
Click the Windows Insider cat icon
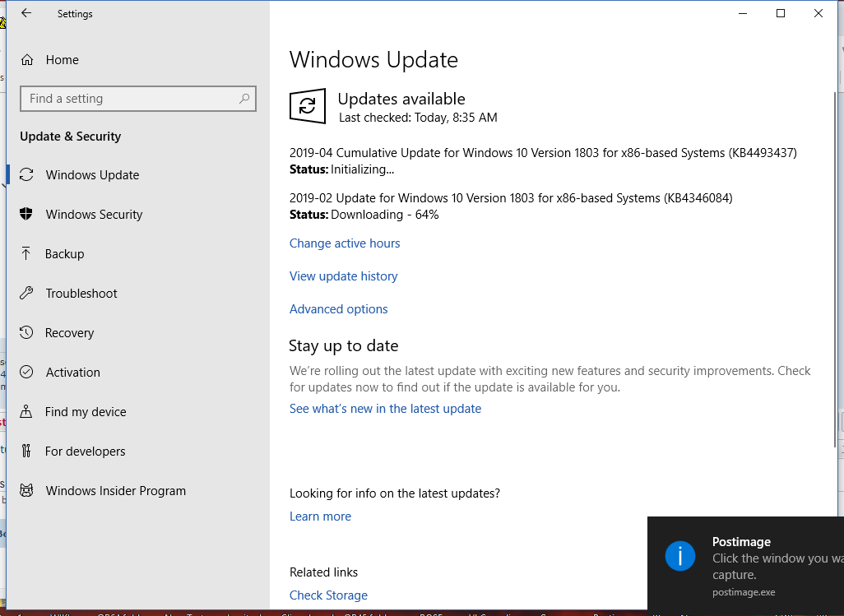(x=26, y=490)
